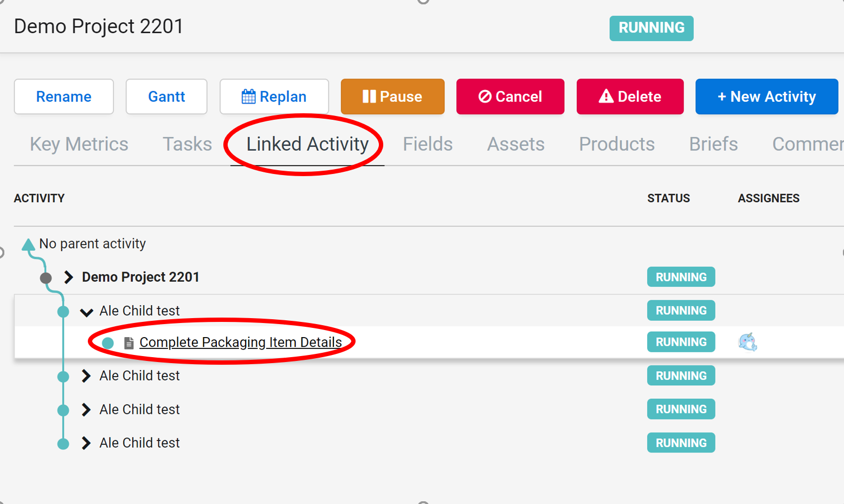844x504 pixels.
Task: Expand the Demo Project 2201 tree row
Action: (x=68, y=277)
